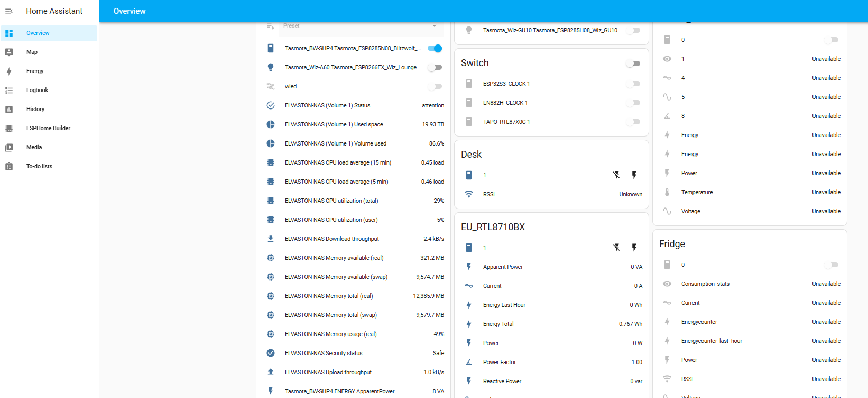The image size is (868, 398).
Task: Toggle LN882H_CLOCK 1 switch
Action: [633, 103]
